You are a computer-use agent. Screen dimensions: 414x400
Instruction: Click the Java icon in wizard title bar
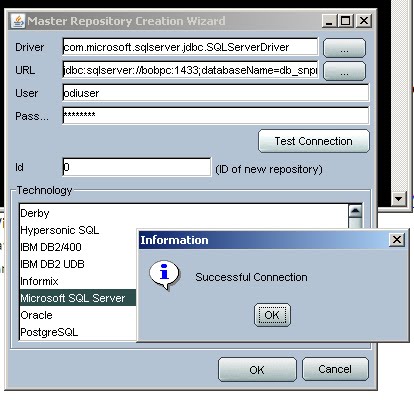click(18, 21)
